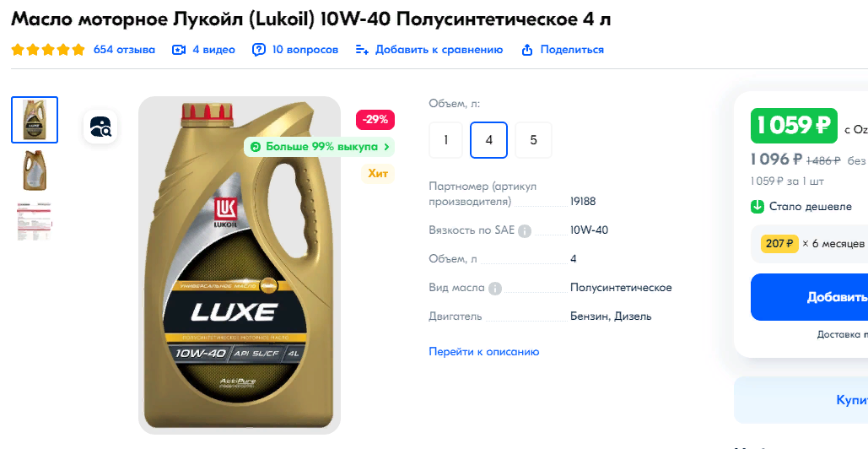868x449 pixels.
Task: Open the third specification sheet thumbnail
Action: pyautogui.click(x=35, y=221)
